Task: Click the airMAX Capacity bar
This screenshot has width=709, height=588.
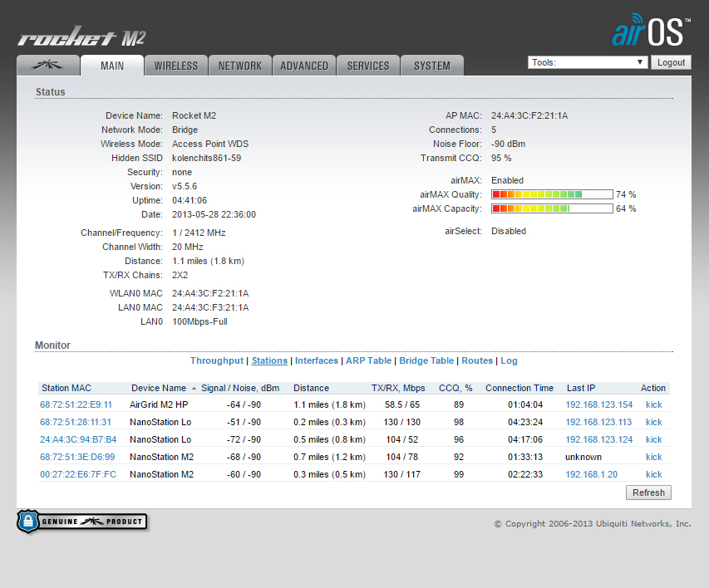Action: pos(552,208)
